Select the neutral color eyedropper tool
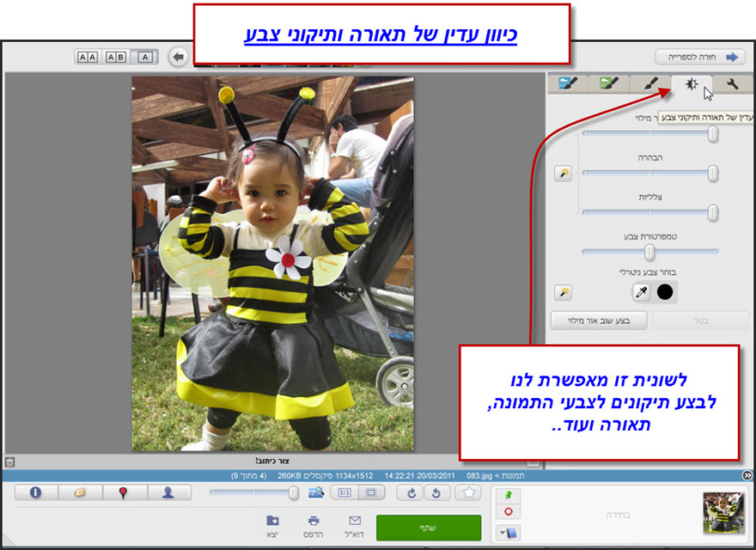 (x=640, y=292)
